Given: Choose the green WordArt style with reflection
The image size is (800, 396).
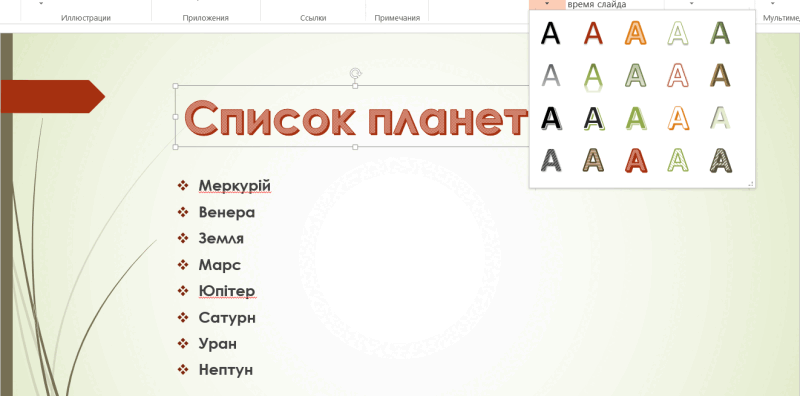Looking at the screenshot, I should [593, 77].
